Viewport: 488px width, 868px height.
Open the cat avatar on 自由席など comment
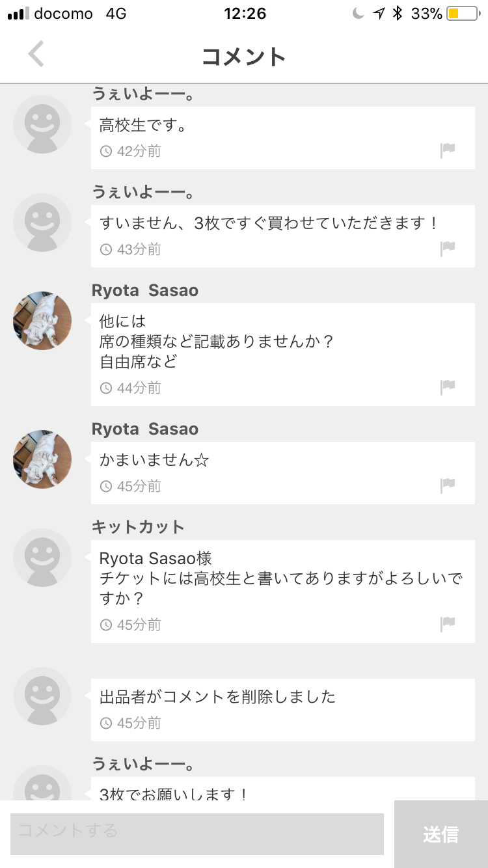point(42,321)
